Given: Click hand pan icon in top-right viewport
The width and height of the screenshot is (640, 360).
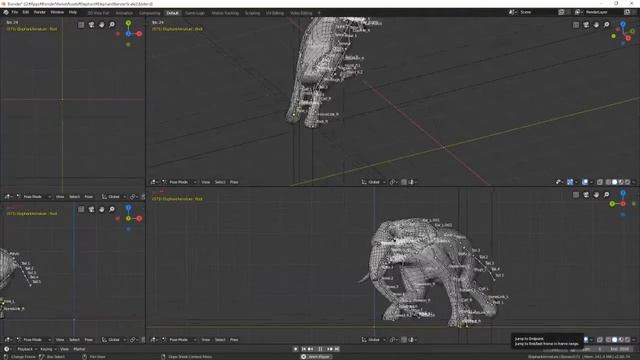Looking at the screenshot, I should click(x=596, y=25).
